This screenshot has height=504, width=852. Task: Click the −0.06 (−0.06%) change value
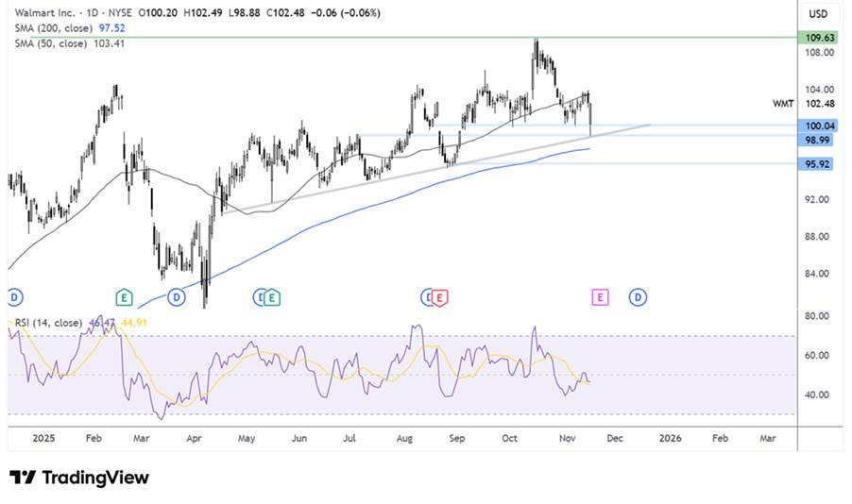(x=345, y=12)
